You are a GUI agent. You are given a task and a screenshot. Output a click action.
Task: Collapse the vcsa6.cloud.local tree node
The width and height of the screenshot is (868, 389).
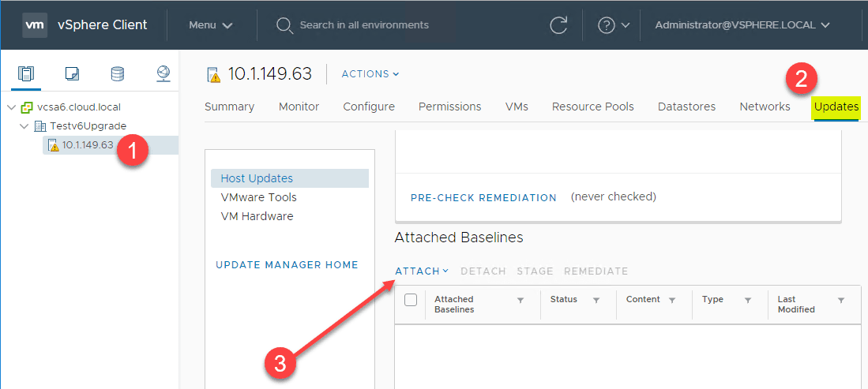pos(12,107)
